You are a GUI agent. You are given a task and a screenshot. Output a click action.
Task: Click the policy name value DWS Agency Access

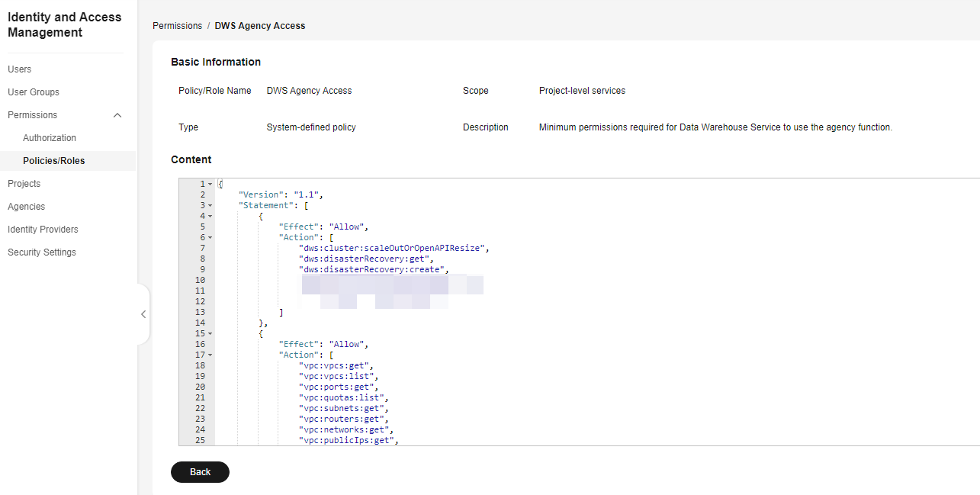[x=310, y=91]
